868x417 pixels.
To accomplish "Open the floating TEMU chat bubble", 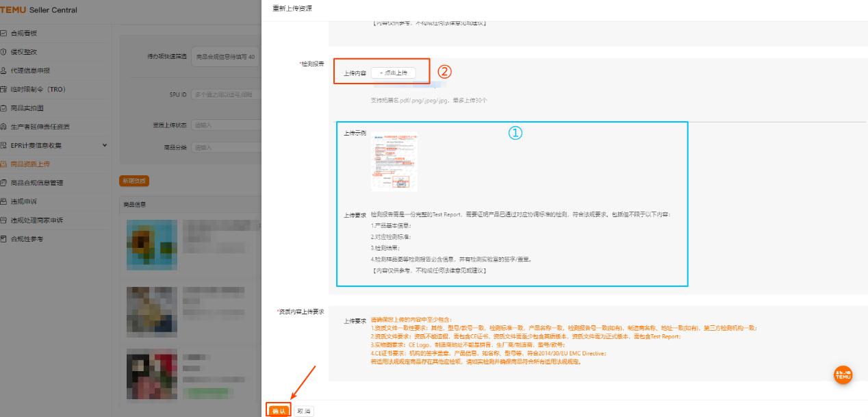I will tap(843, 375).
